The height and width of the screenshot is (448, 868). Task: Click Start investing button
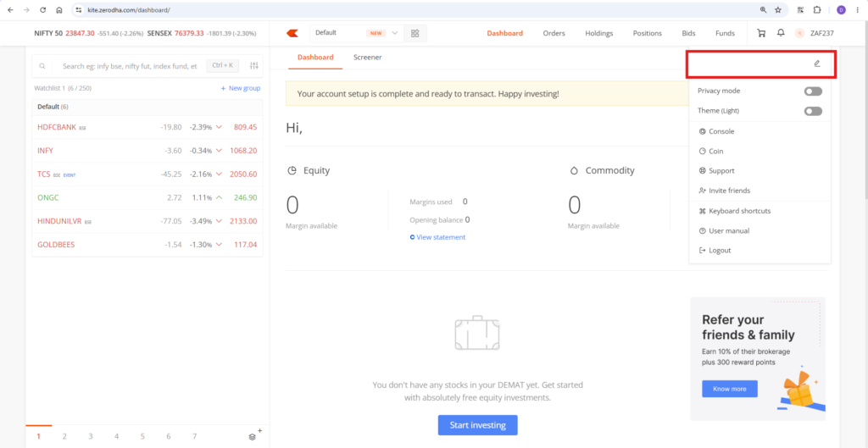point(478,425)
